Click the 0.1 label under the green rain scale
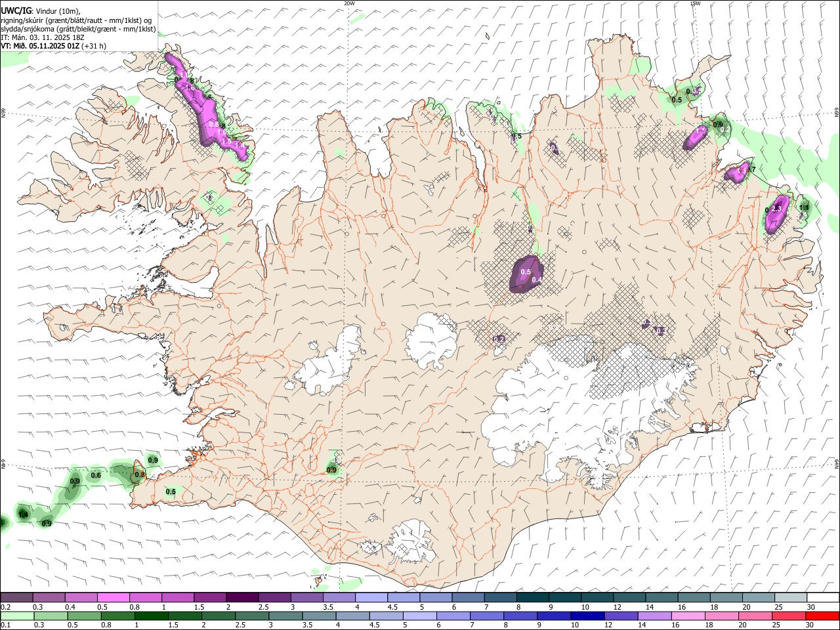The height and width of the screenshot is (630, 840). [x=6, y=625]
